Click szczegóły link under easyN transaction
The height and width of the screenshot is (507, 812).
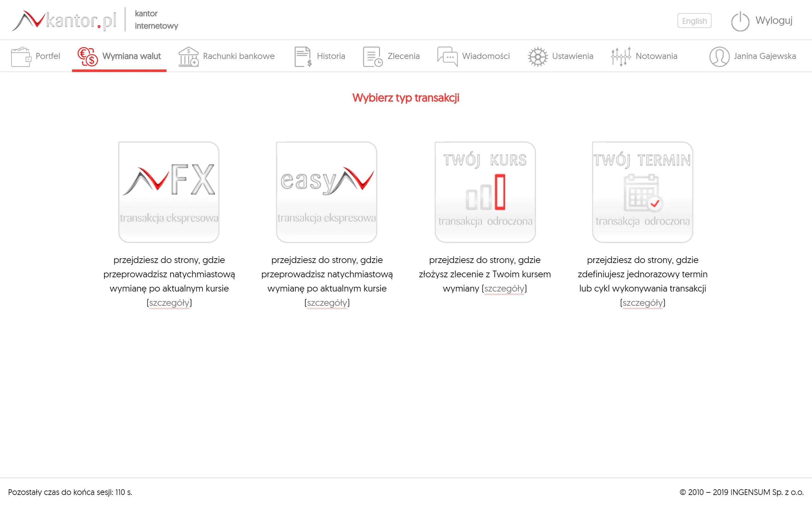327,302
